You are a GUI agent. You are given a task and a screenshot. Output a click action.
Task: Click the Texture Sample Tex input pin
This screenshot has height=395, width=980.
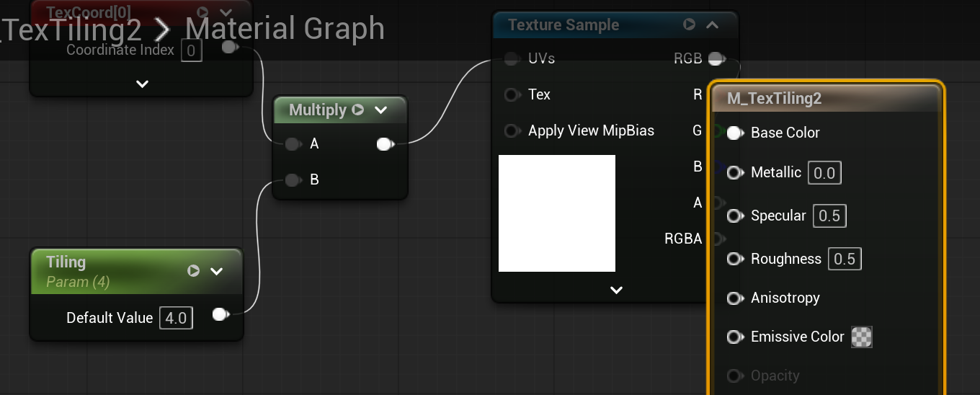(x=511, y=94)
